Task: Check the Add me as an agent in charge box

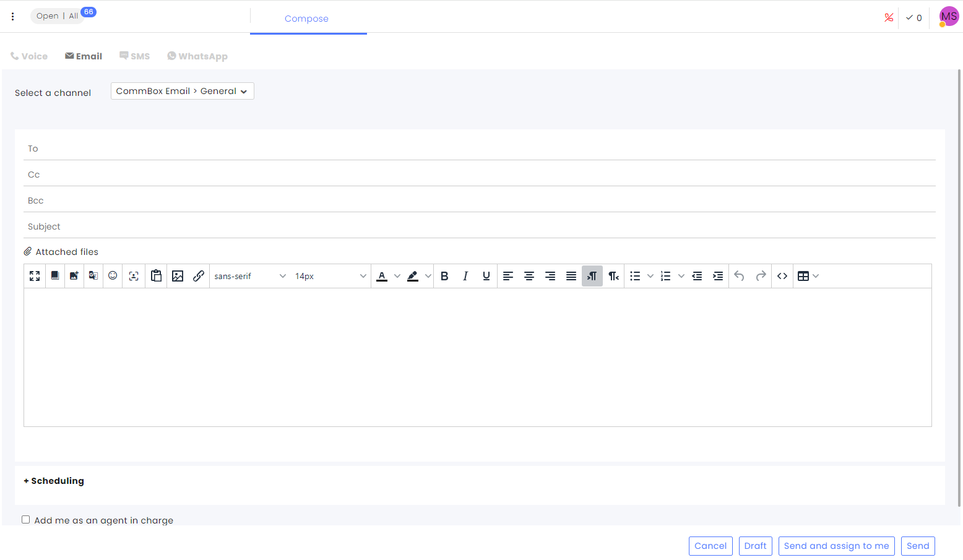Action: click(x=25, y=519)
